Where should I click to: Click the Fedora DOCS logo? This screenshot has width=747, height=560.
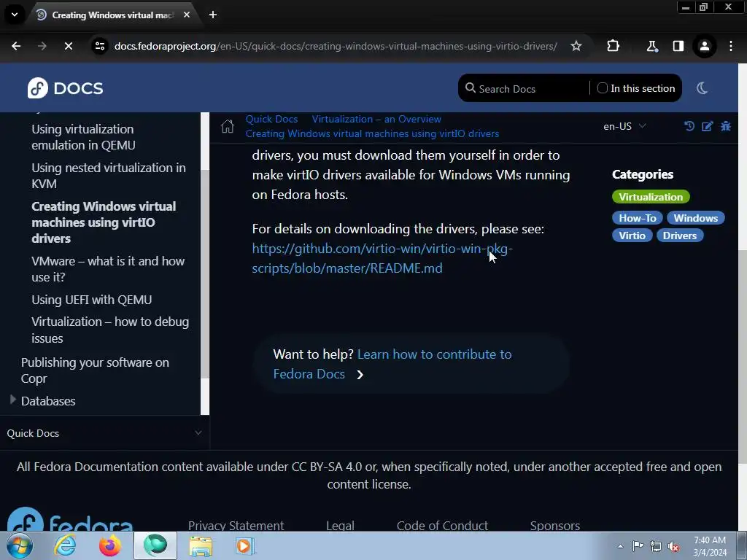pyautogui.click(x=65, y=88)
